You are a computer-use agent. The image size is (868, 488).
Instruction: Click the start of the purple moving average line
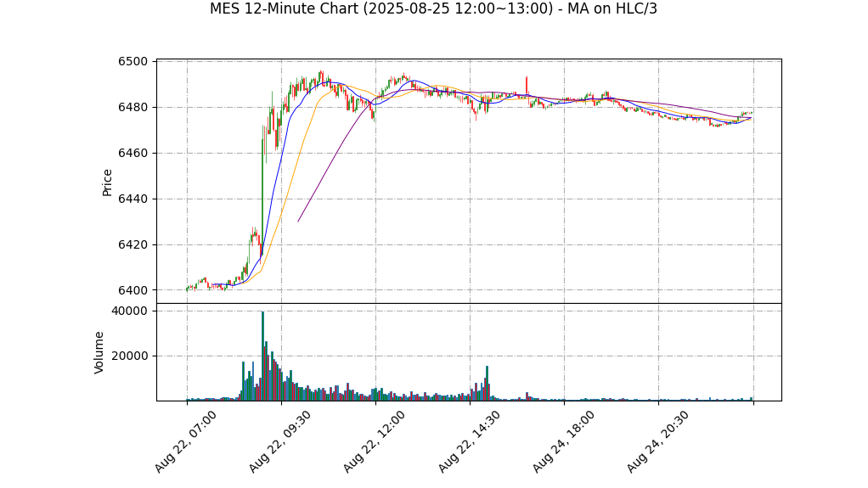(x=298, y=222)
